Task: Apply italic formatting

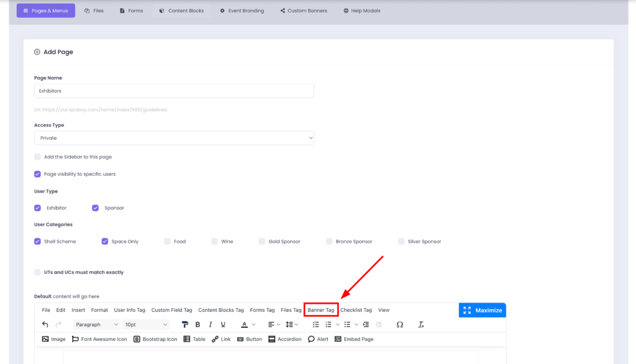Action: [210, 324]
